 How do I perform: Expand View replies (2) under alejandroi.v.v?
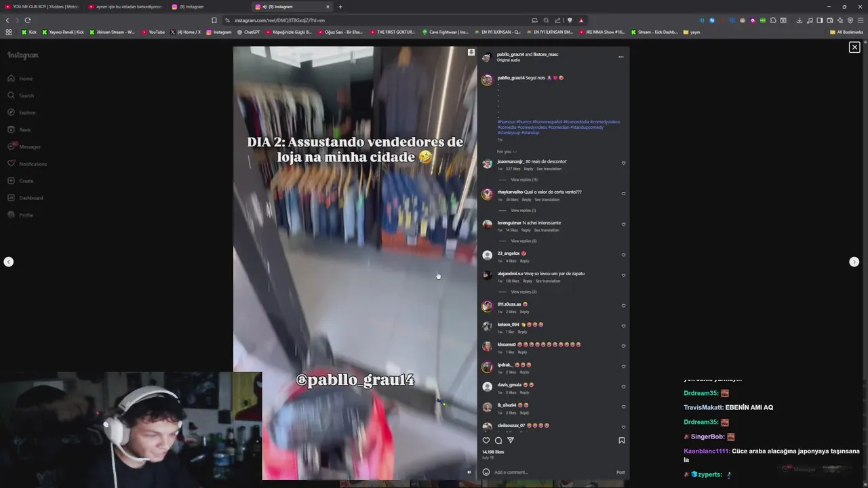click(x=524, y=291)
